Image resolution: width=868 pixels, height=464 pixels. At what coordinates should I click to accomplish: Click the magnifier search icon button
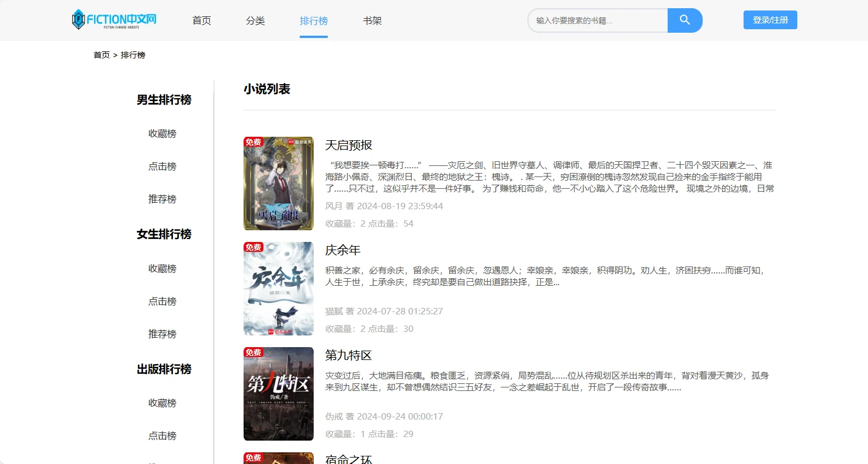[685, 20]
